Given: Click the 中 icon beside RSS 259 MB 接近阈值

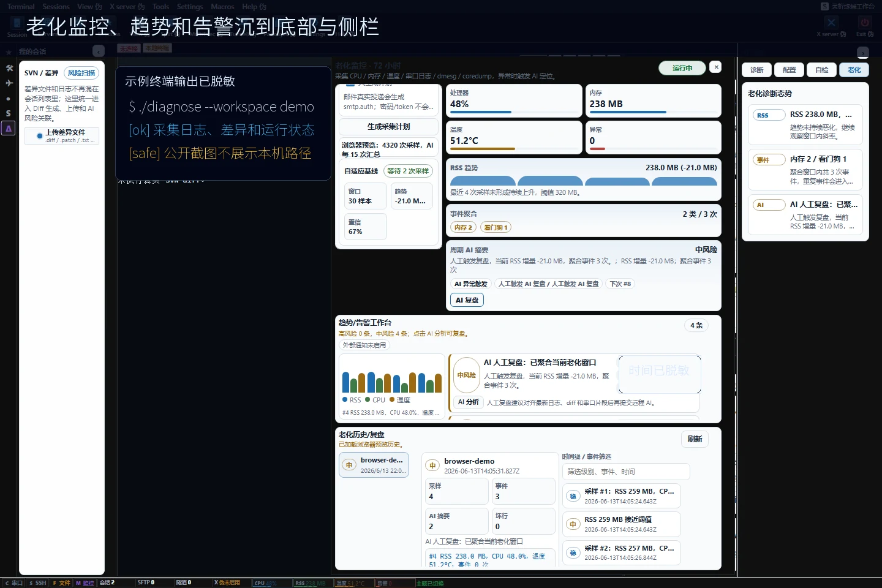Looking at the screenshot, I should point(573,524).
